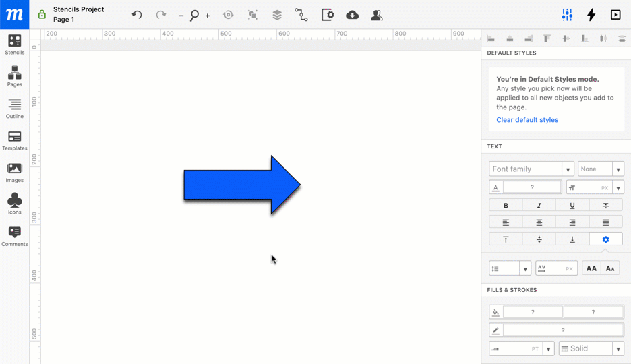Open the Font family dropdown
Screen dimensions: 631x364
[531, 169]
